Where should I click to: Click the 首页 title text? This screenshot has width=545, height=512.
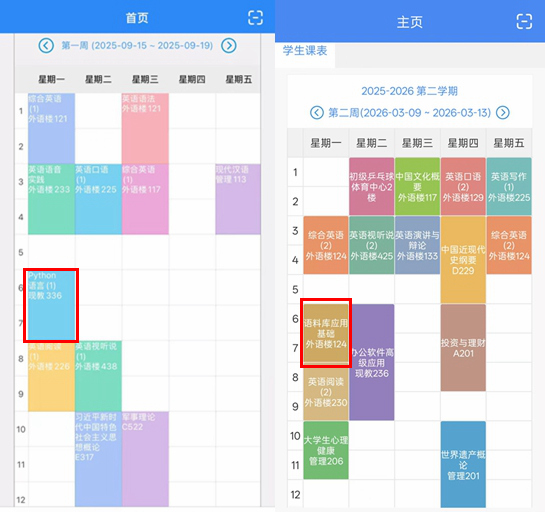[x=137, y=18]
